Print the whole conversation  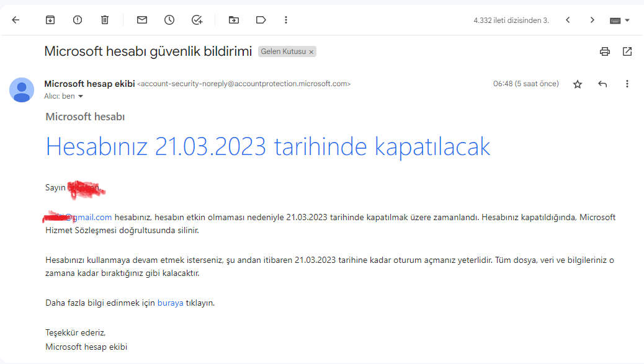(604, 51)
